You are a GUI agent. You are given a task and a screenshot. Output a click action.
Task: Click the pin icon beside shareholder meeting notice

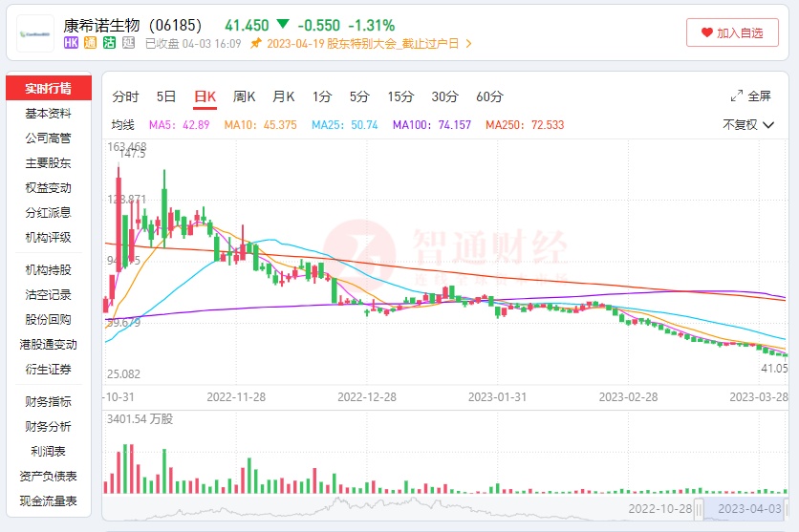[x=256, y=44]
